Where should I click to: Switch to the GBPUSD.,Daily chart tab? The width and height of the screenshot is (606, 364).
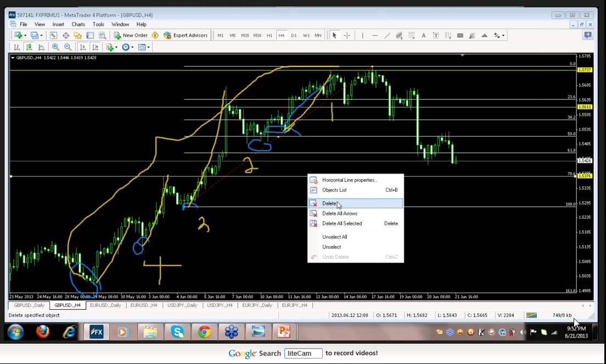(30, 305)
